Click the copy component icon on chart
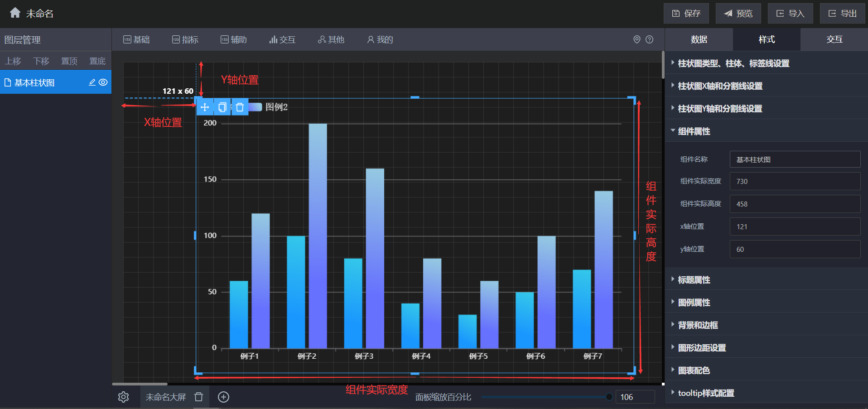This screenshot has height=409, width=868. pos(222,107)
